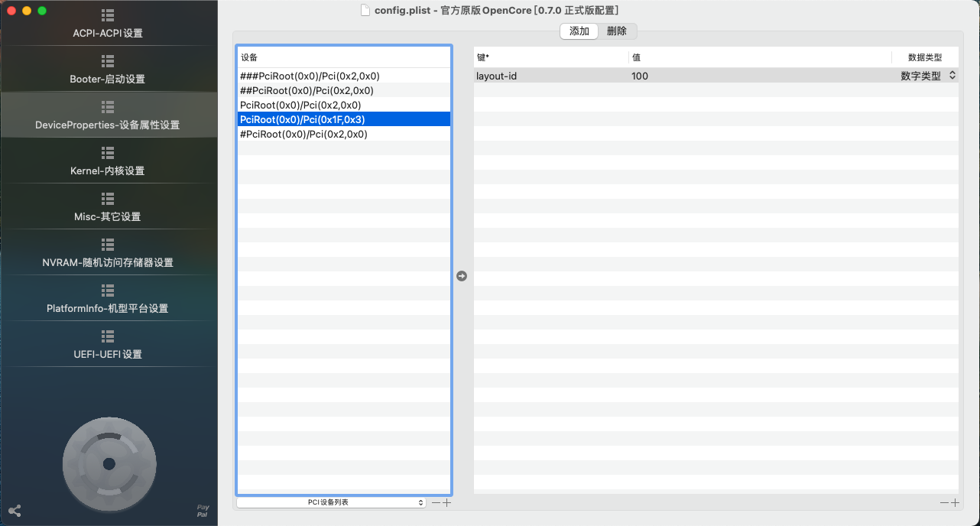Select device PciRoot(0x0)/Pci(0x1F,0x3)

tap(343, 119)
